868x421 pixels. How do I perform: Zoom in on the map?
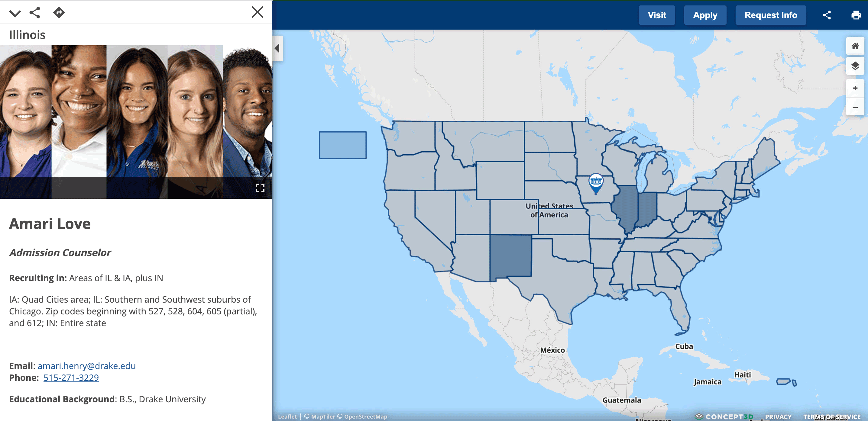tap(855, 88)
